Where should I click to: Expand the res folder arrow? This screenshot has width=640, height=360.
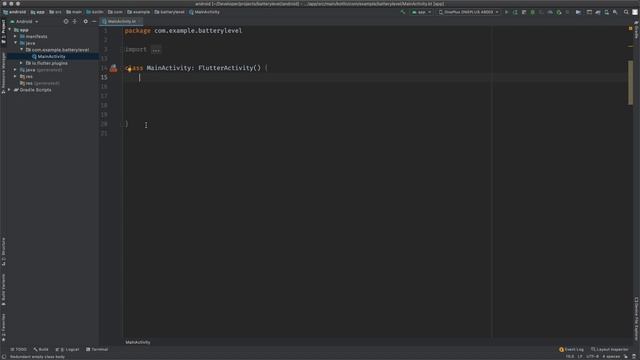coord(16,76)
